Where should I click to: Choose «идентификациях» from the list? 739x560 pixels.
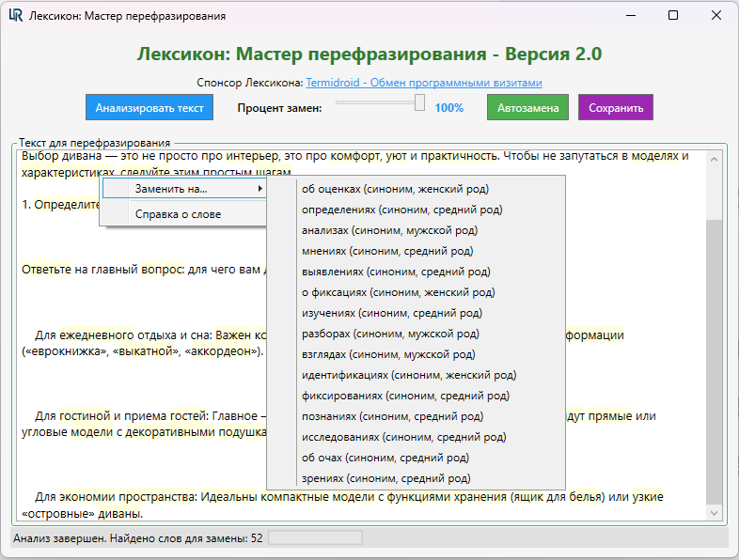pos(409,375)
